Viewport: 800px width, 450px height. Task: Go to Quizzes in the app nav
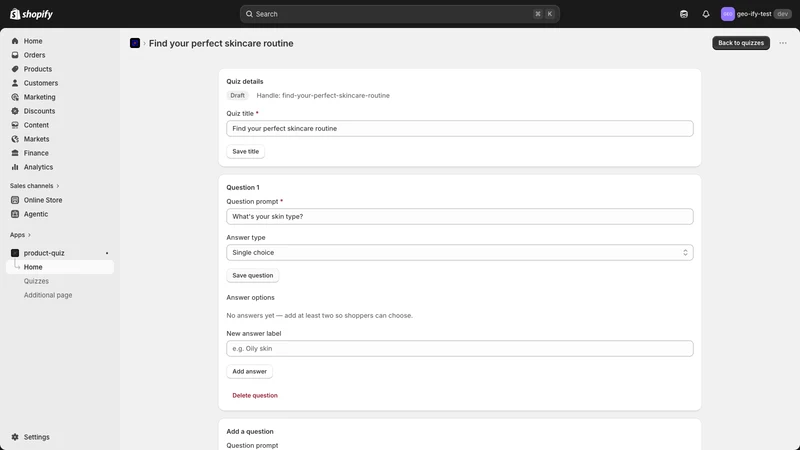click(x=36, y=281)
